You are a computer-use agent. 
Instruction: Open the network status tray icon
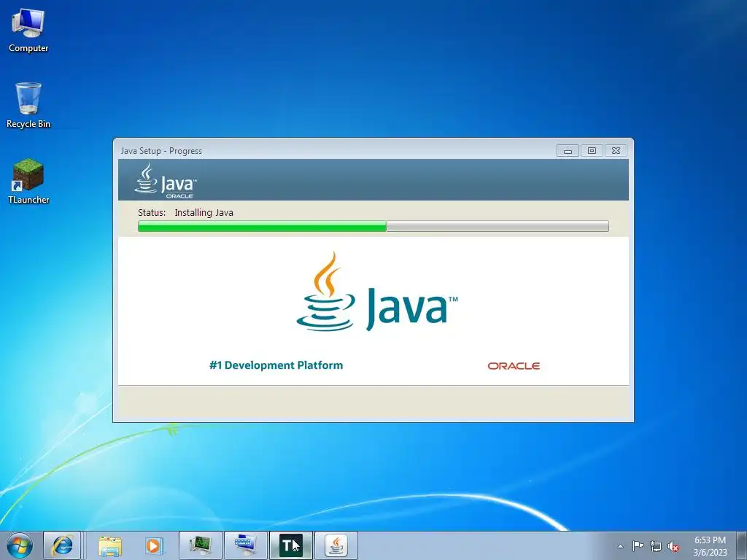(656, 546)
